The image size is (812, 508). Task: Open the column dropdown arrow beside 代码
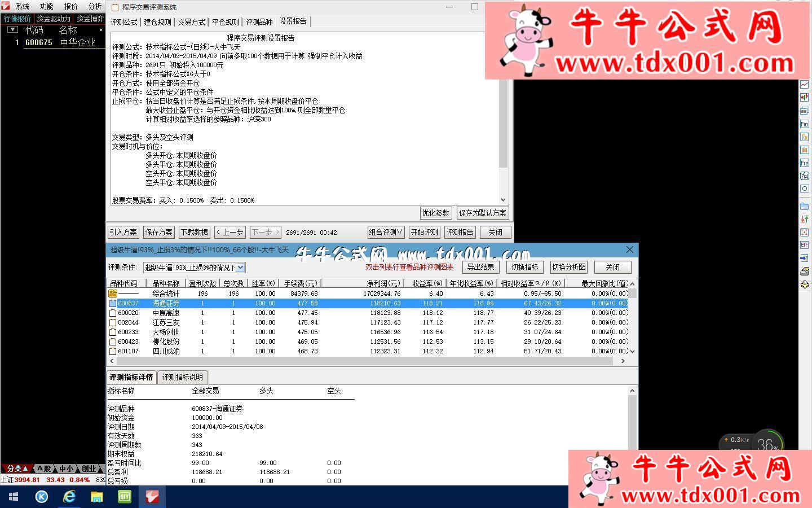point(12,29)
